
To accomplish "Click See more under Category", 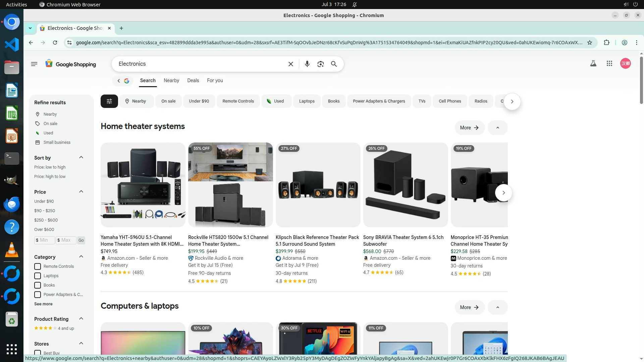I will click(43, 304).
